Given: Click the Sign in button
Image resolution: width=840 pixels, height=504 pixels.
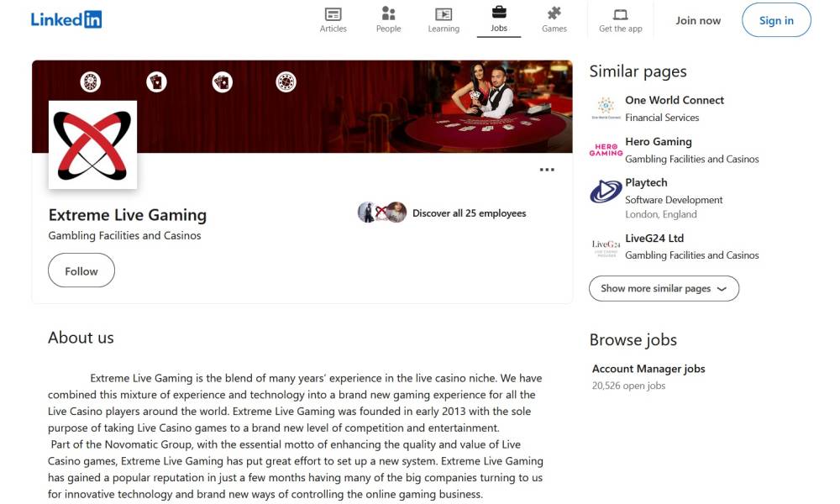Looking at the screenshot, I should (776, 20).
